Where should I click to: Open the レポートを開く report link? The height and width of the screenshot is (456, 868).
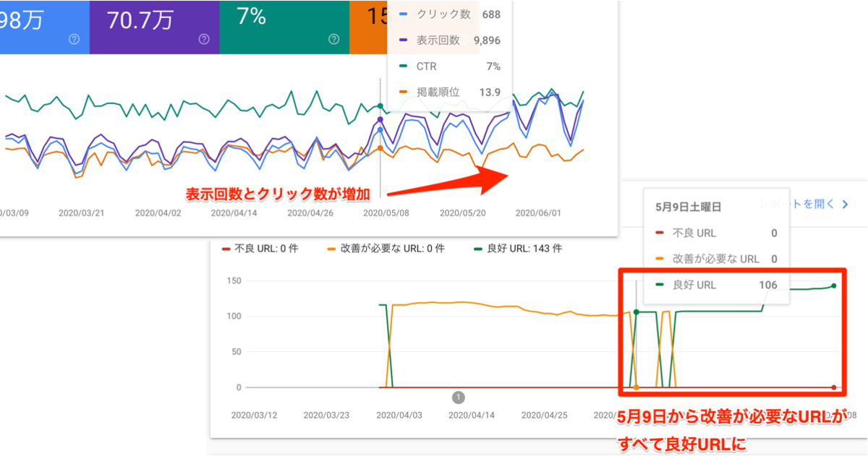[x=804, y=205]
